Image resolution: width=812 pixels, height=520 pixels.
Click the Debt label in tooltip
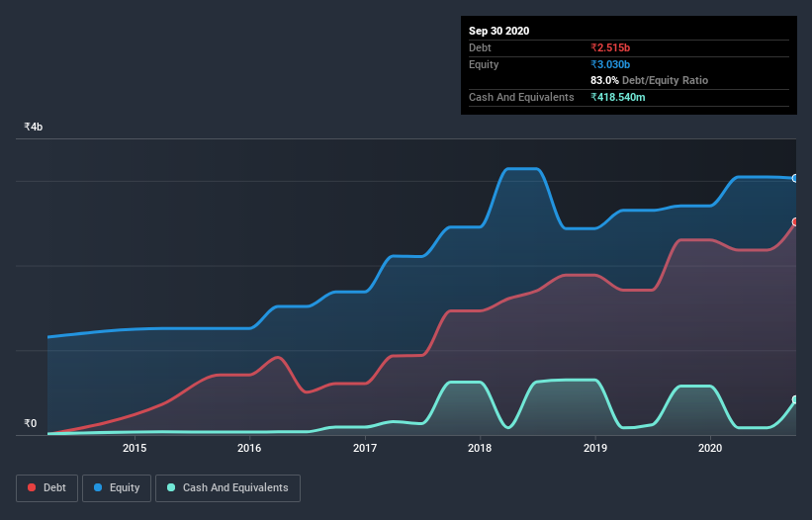[480, 47]
